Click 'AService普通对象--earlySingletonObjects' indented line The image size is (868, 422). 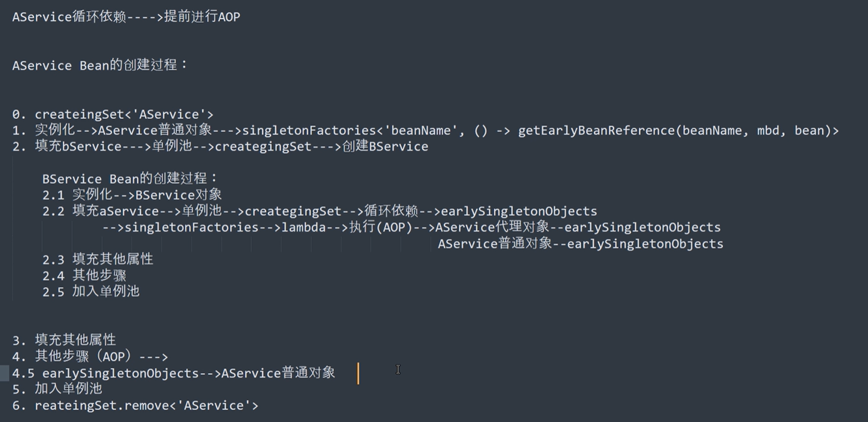(581, 243)
